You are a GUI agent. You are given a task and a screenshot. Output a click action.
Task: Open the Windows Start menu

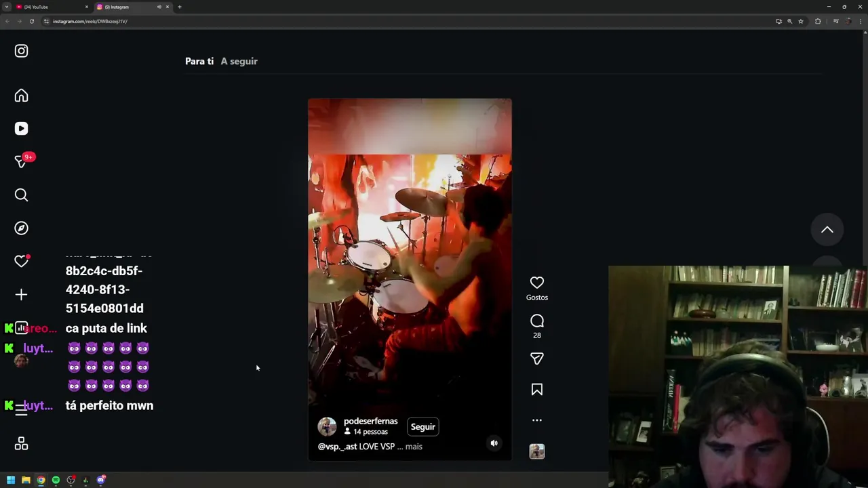(11, 480)
